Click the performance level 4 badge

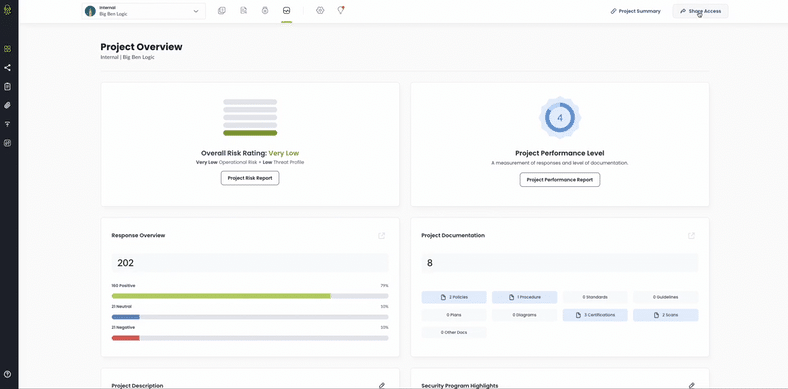click(x=560, y=118)
